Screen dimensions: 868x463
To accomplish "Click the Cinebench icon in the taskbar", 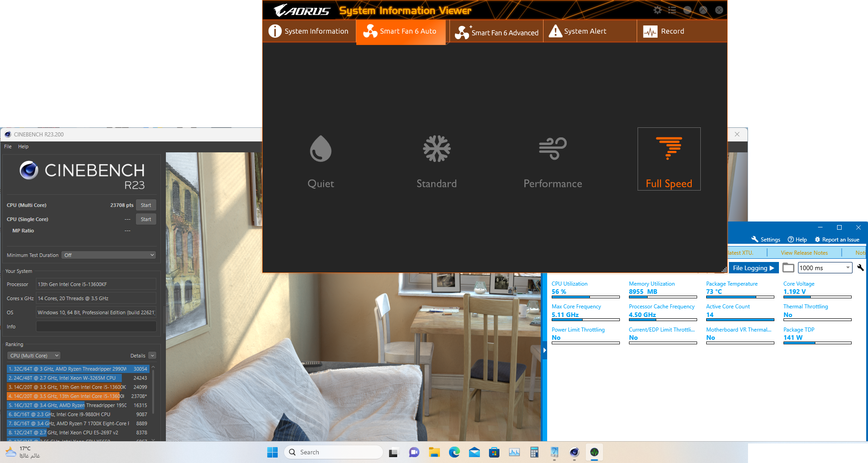I will [x=574, y=452].
